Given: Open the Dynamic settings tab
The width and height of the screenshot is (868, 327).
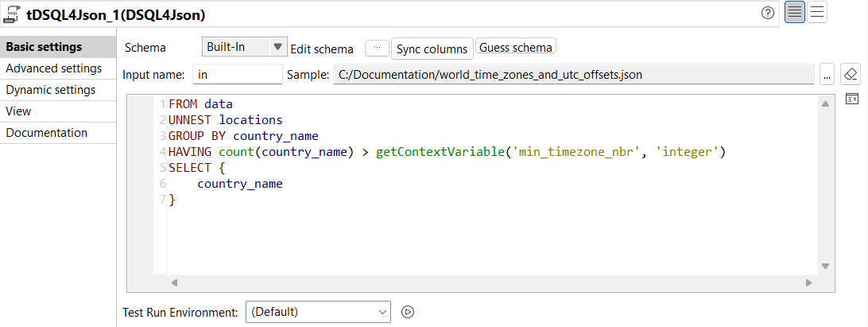Looking at the screenshot, I should pos(58,90).
